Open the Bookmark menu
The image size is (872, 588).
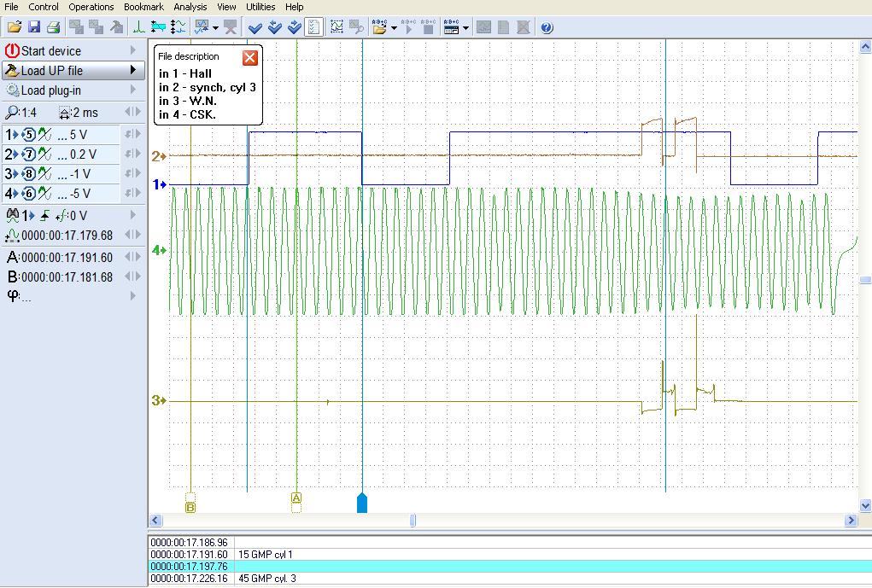click(143, 7)
